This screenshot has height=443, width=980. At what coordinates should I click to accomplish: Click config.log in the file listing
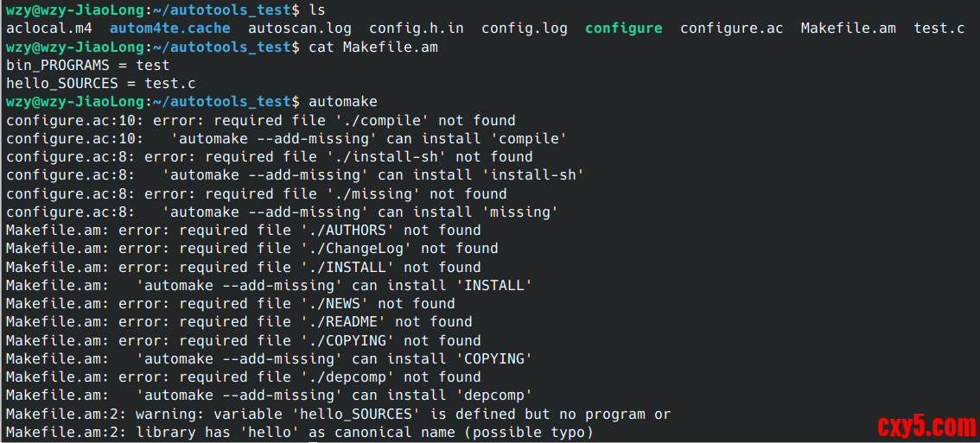525,28
